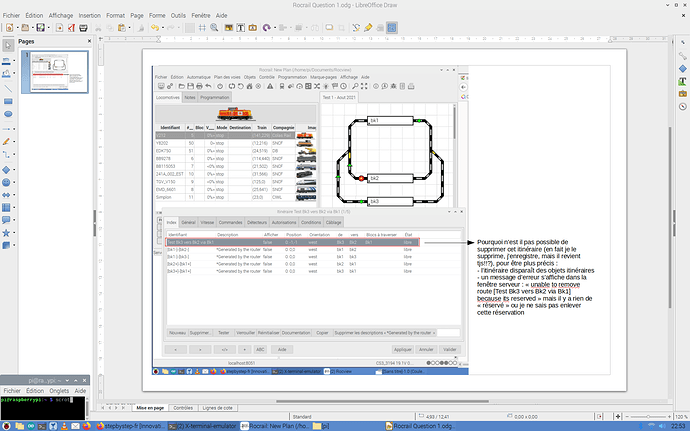This screenshot has width=690, height=431.
Task: Open the Outils menu
Action: (178, 15)
